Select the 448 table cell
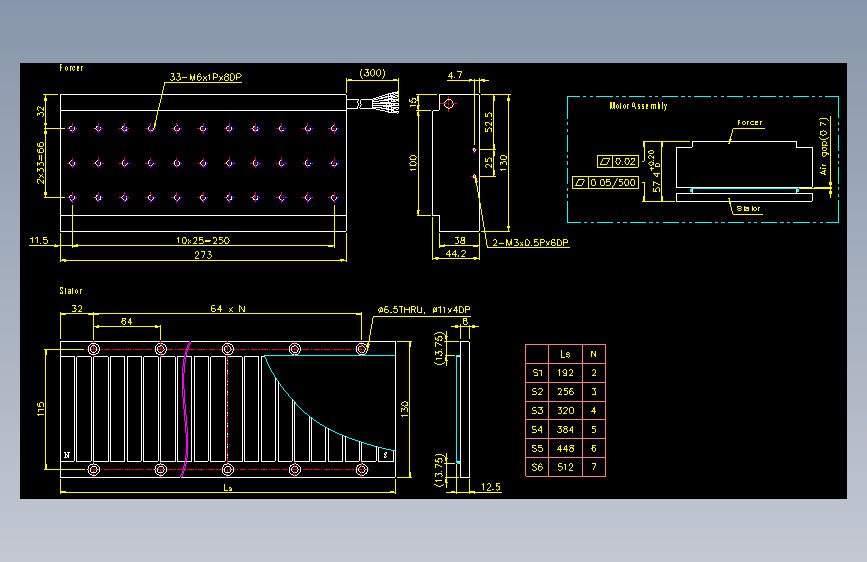 click(x=565, y=448)
